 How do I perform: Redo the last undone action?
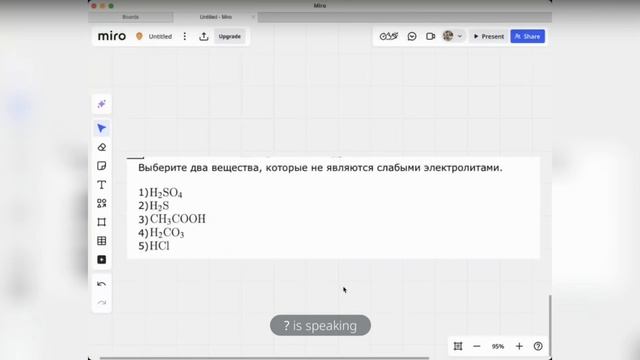[102, 303]
